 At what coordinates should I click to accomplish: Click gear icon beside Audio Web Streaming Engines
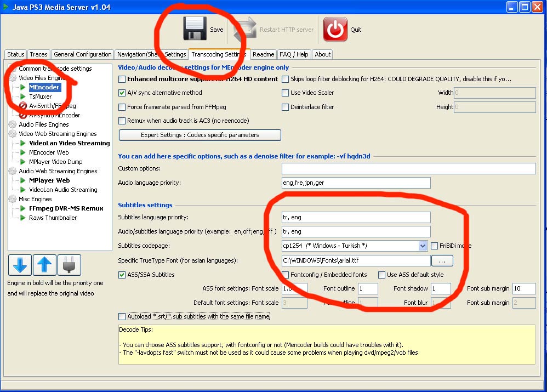point(13,171)
